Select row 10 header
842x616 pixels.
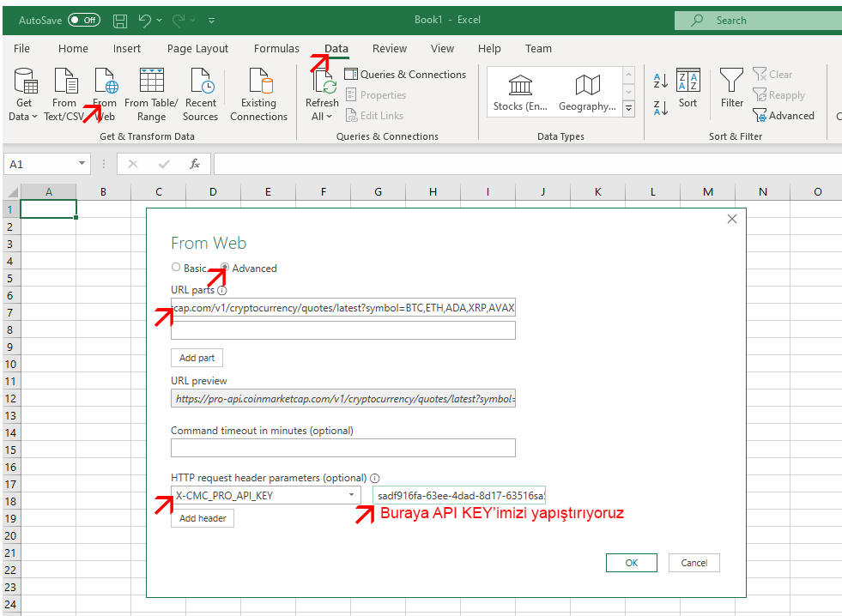click(10, 365)
